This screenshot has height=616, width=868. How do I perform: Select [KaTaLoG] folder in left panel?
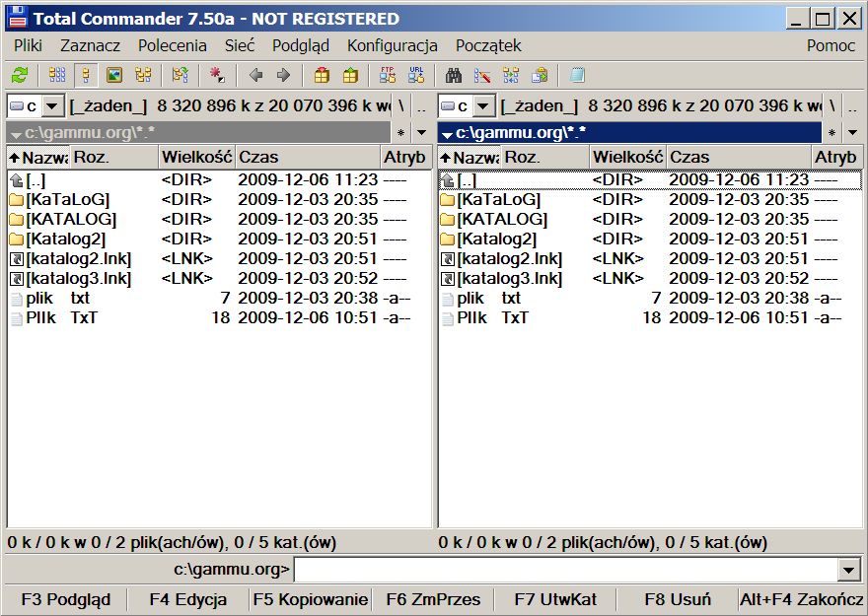point(219,199)
